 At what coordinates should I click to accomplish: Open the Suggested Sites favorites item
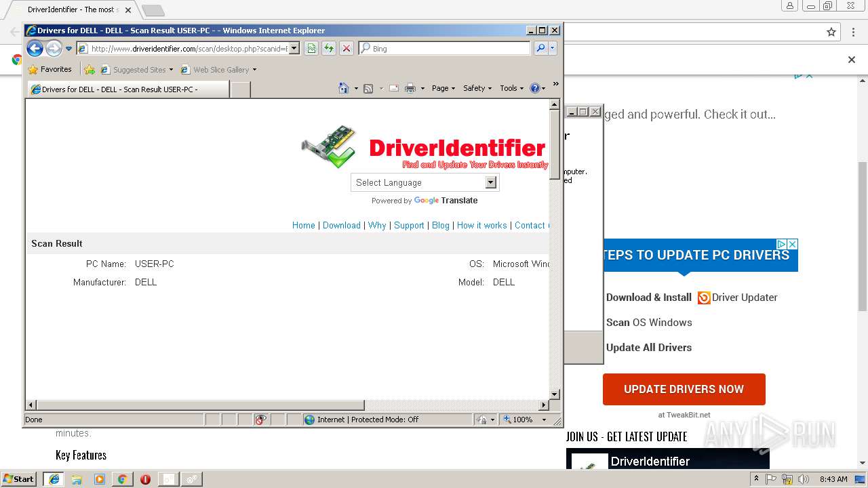click(x=136, y=69)
